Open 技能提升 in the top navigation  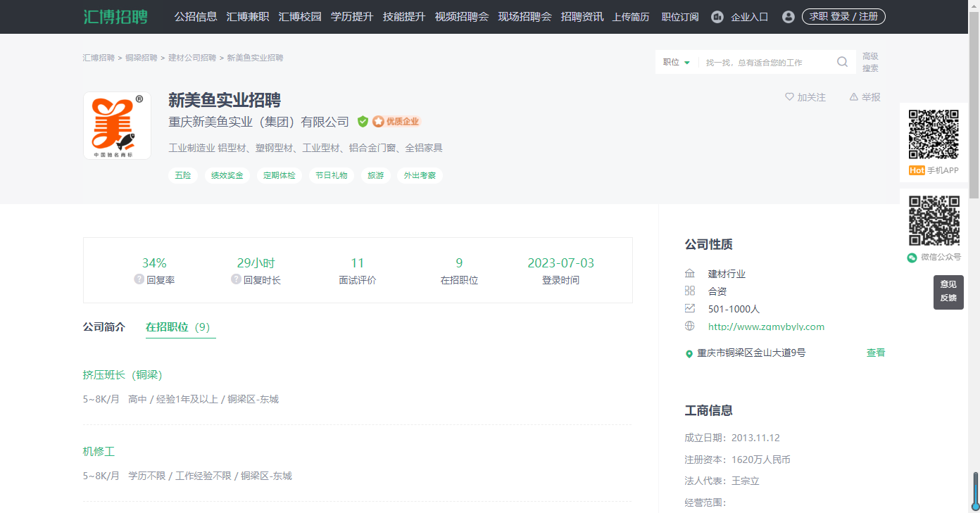tap(404, 17)
